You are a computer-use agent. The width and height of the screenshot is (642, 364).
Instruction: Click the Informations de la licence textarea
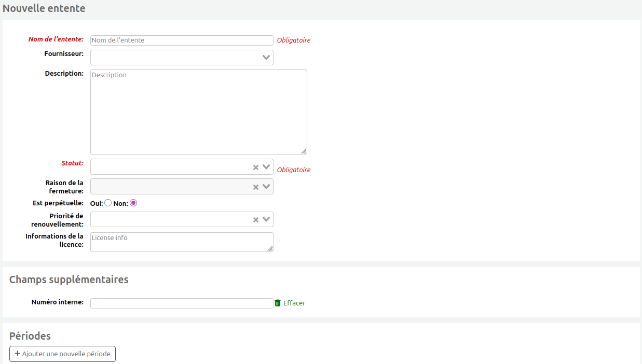tap(182, 242)
